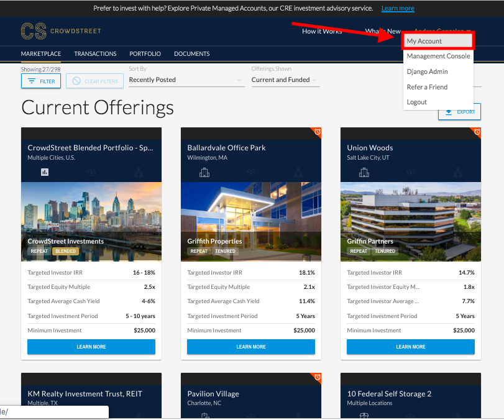Open the Marketplace tab
The image size is (504, 420).
[x=41, y=53]
